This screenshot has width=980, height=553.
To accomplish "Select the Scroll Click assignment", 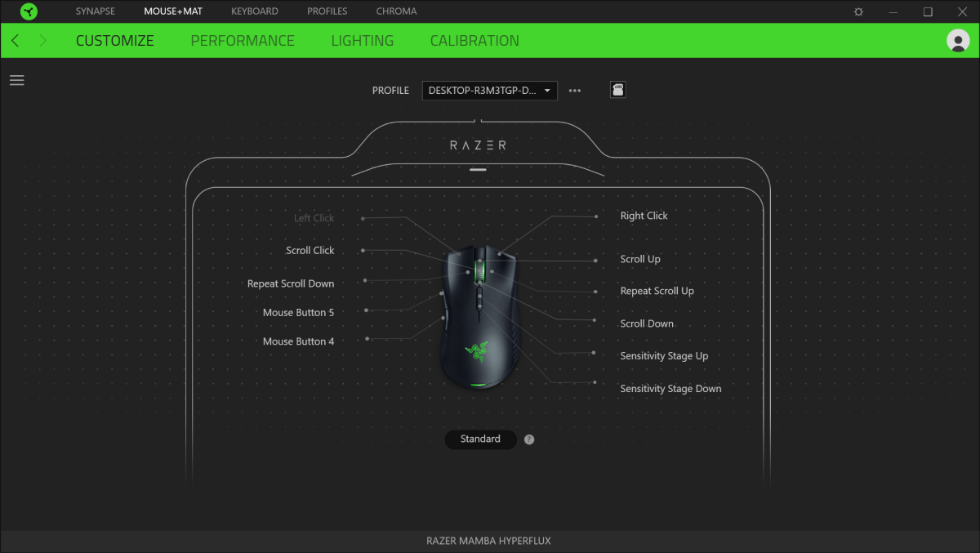I will point(310,251).
